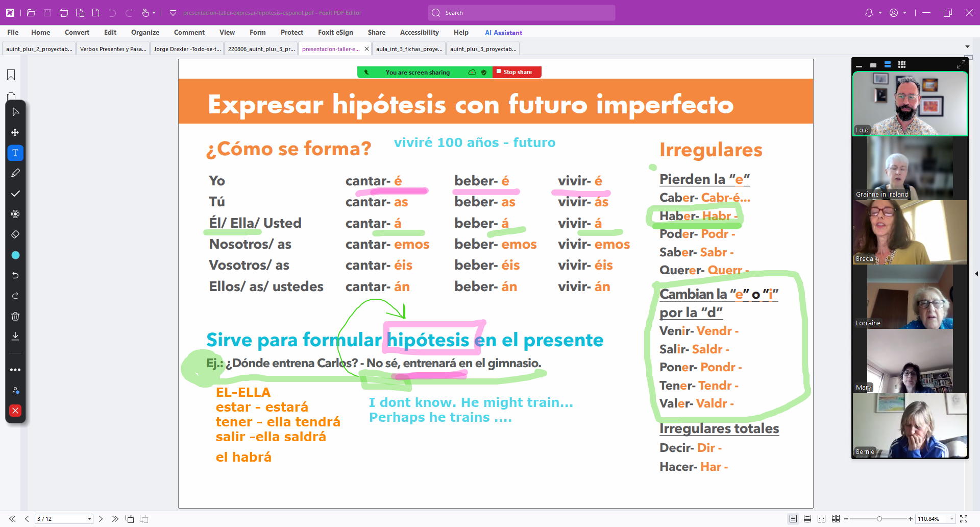The height and width of the screenshot is (527, 980).
Task: Open more annotation options (three dots)
Action: (15, 370)
